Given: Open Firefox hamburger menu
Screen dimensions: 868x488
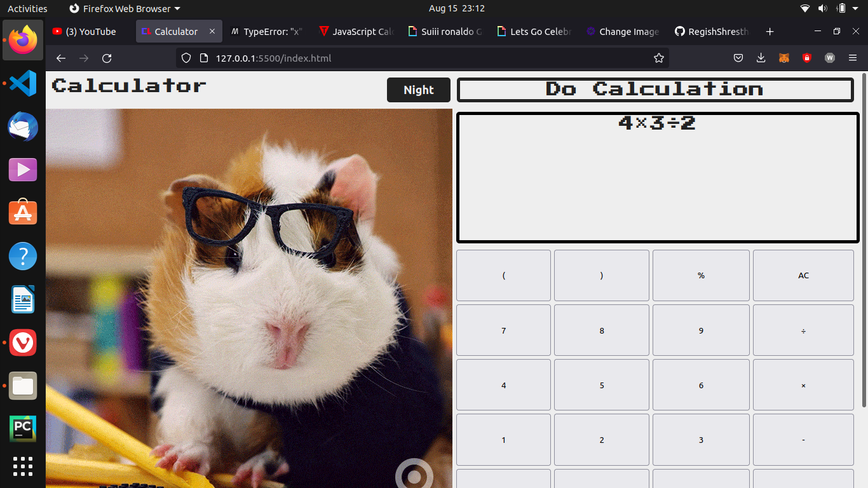Looking at the screenshot, I should click(x=853, y=58).
